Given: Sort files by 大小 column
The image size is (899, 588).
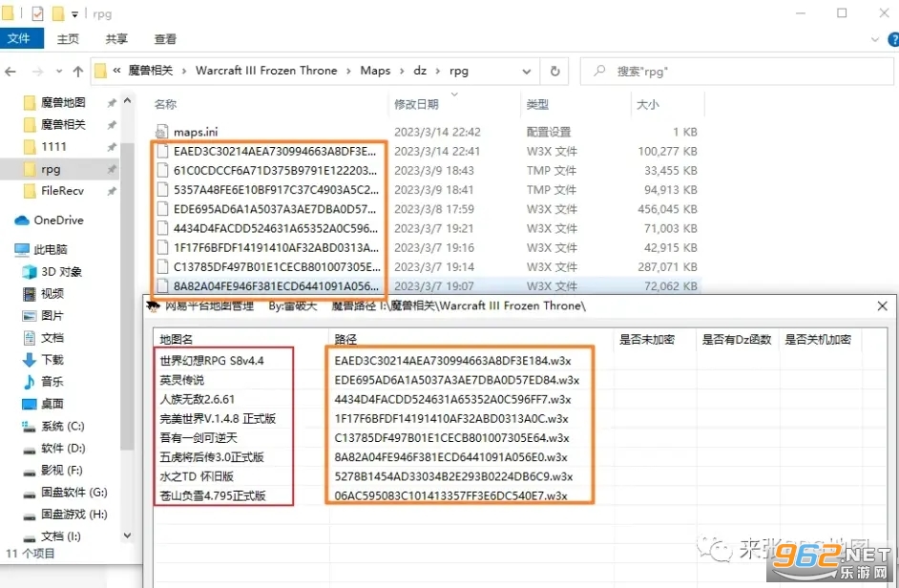Looking at the screenshot, I should click(648, 104).
